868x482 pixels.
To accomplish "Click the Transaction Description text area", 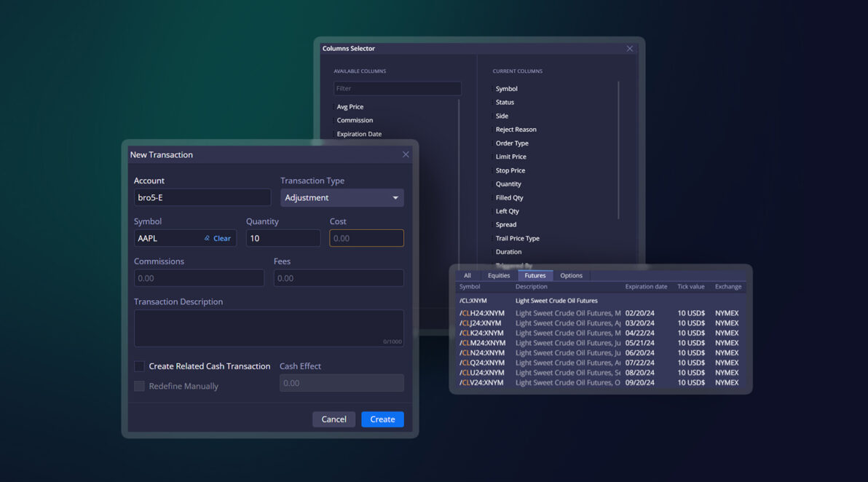I will [x=269, y=328].
